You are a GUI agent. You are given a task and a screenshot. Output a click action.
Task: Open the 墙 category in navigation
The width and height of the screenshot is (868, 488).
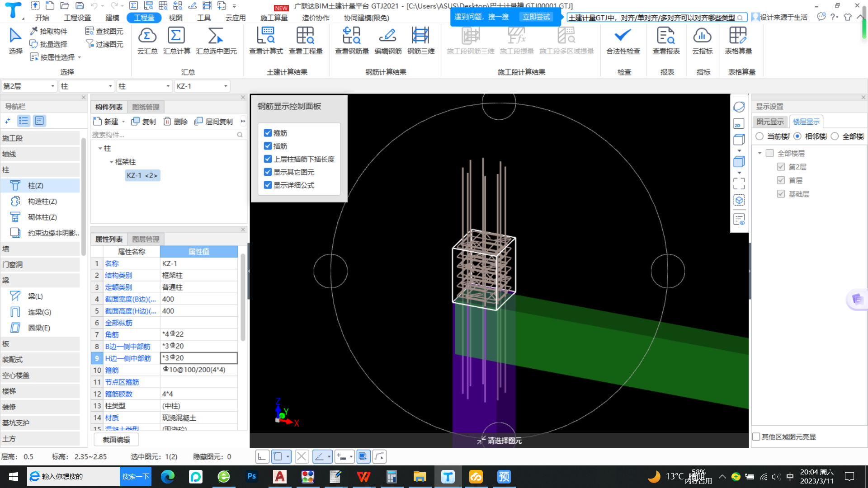40,249
